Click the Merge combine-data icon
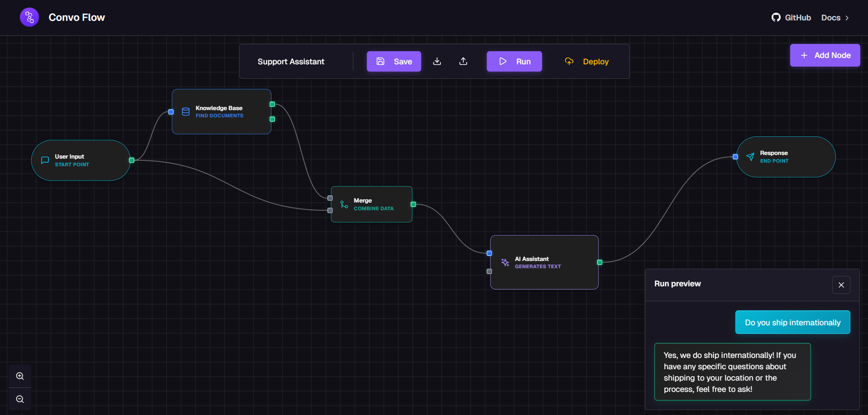The image size is (868, 415). coord(344,204)
